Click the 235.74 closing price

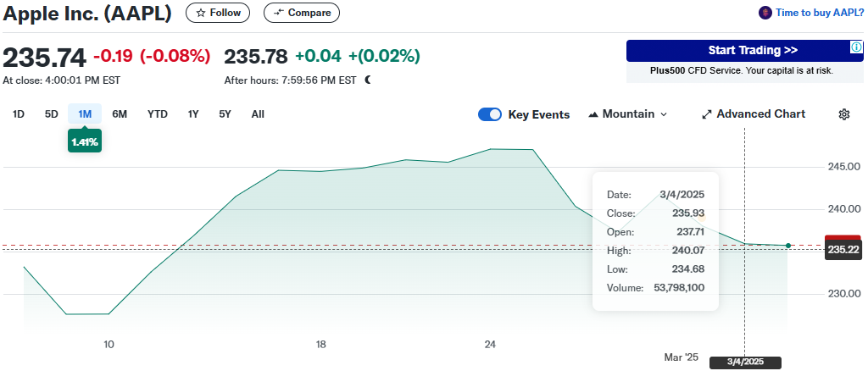(x=45, y=57)
